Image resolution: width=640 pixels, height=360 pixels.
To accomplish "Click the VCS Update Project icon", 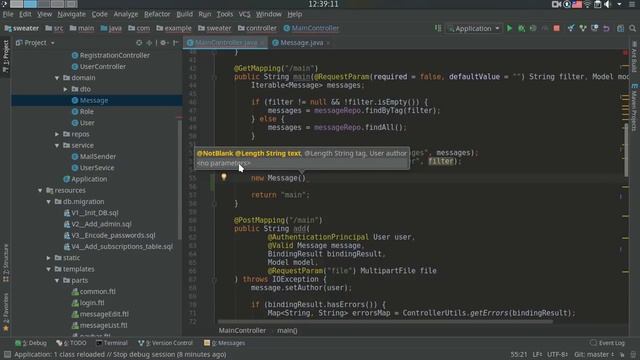I will pos(571,28).
